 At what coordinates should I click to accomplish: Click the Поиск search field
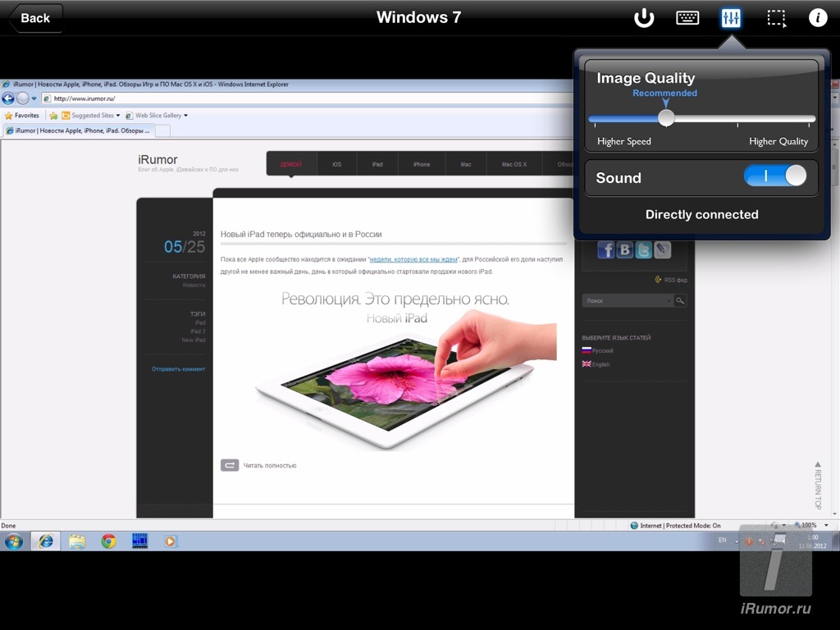627,301
